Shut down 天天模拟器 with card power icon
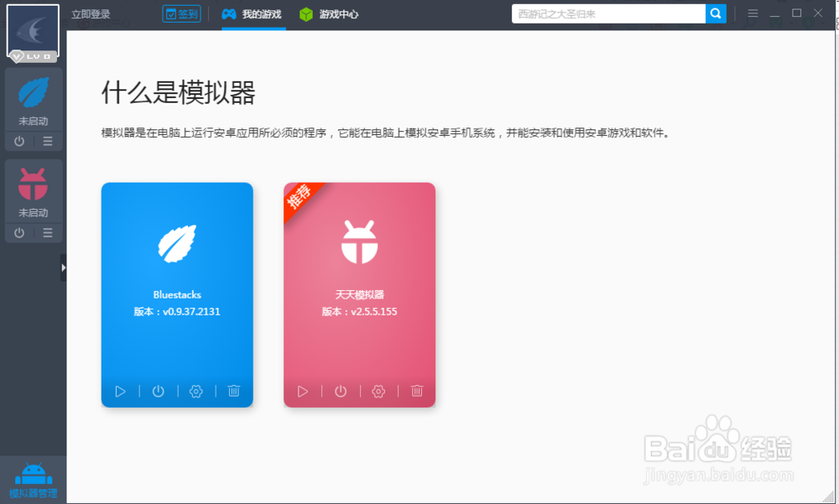This screenshot has height=504, width=839. [341, 392]
